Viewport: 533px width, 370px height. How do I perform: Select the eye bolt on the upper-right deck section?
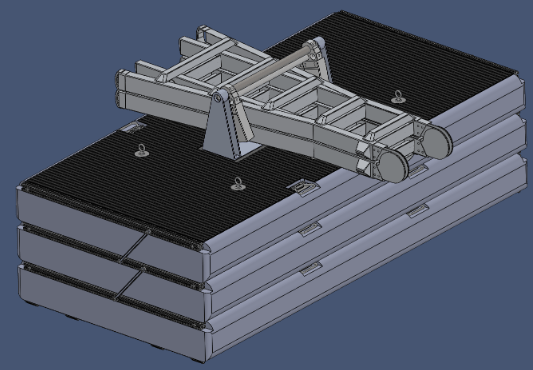(397, 96)
